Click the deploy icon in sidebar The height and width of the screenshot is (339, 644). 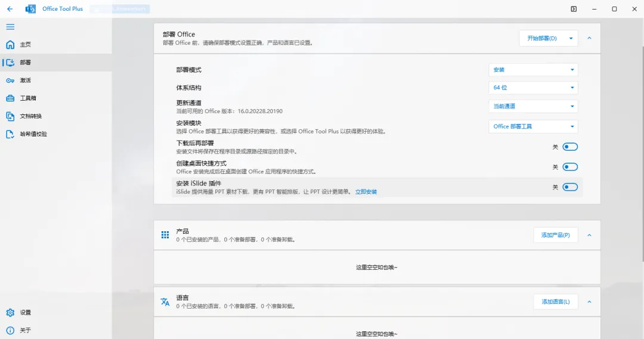click(10, 63)
